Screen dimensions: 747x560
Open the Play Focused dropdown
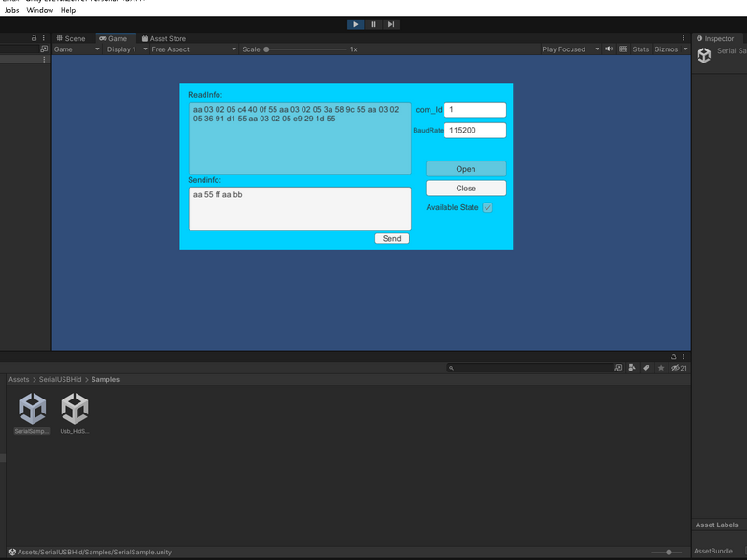(x=571, y=49)
